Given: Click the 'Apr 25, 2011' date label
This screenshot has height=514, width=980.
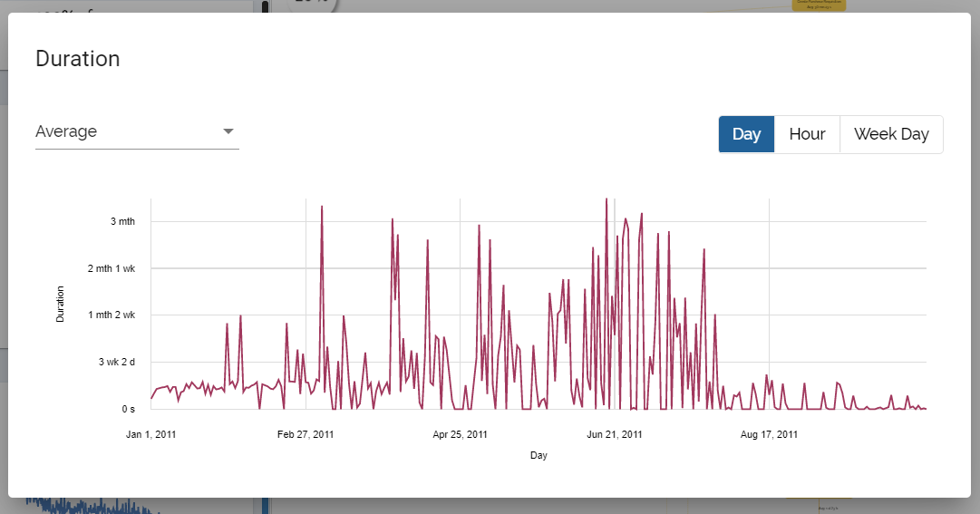Looking at the screenshot, I should [461, 434].
